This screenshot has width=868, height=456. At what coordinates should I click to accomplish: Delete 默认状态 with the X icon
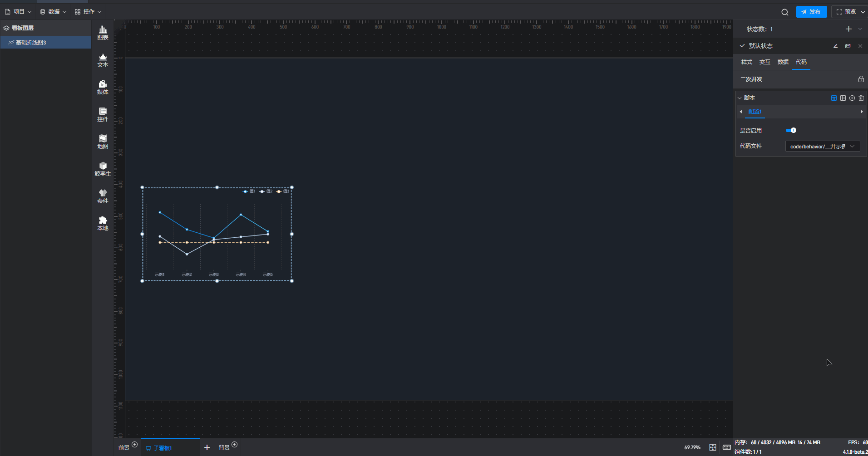(860, 46)
